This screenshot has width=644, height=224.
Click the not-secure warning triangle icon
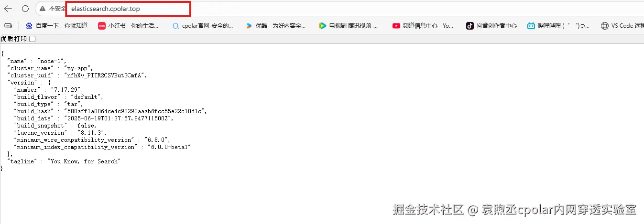[43, 9]
